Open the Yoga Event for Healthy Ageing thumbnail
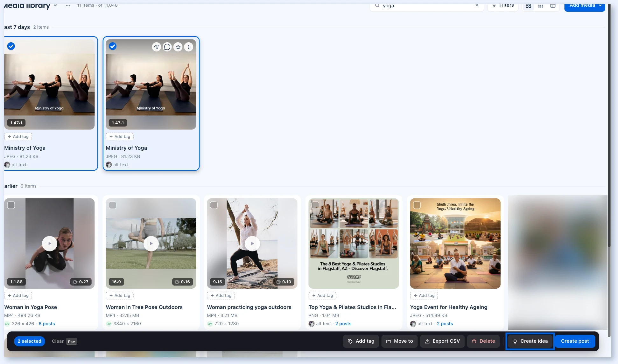The image size is (618, 364). click(455, 244)
